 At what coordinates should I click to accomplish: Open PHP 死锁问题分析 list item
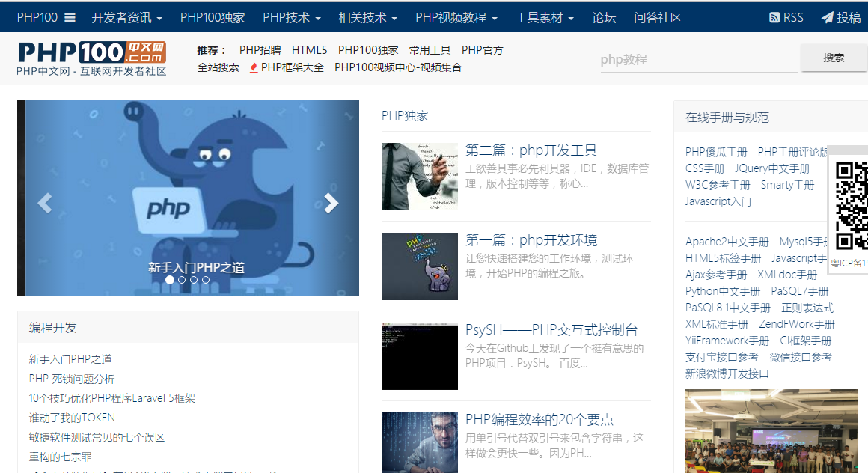coord(71,379)
